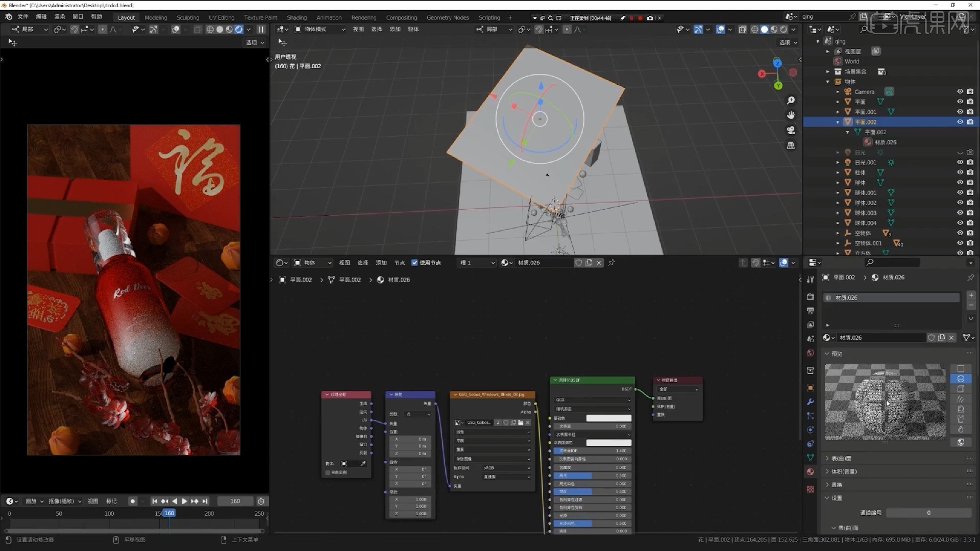Select the shader ball preview shape
Image resolution: width=980 pixels, height=551 pixels.
pos(961,409)
